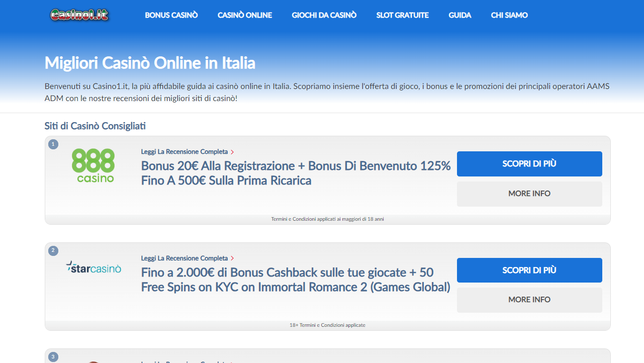Expand More Info for 888 casino

(x=529, y=194)
